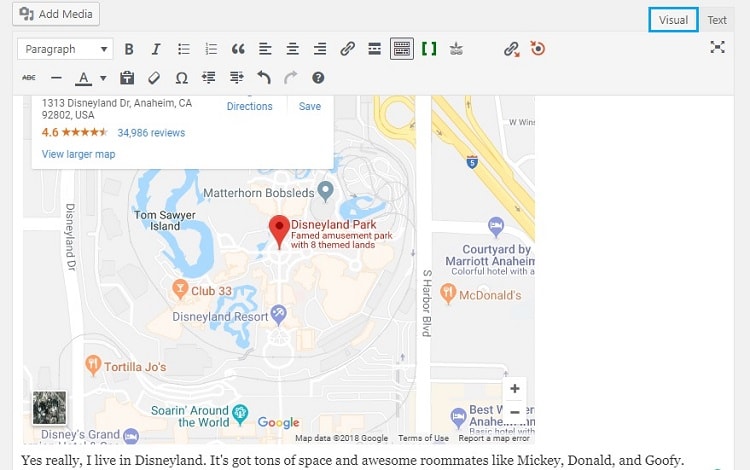The height and width of the screenshot is (470, 750).
Task: Undo the last edit
Action: [264, 77]
